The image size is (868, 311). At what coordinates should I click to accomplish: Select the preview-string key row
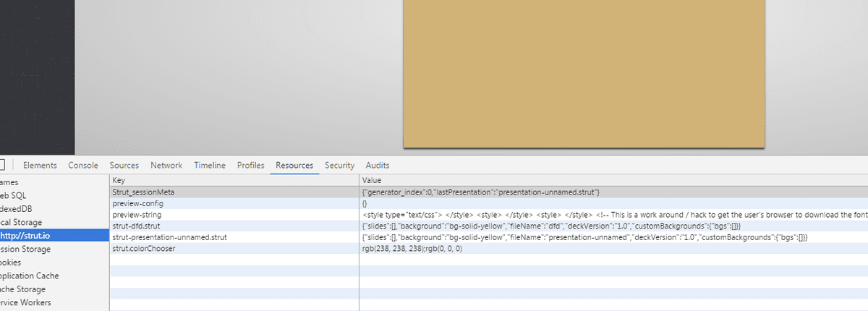(x=137, y=215)
